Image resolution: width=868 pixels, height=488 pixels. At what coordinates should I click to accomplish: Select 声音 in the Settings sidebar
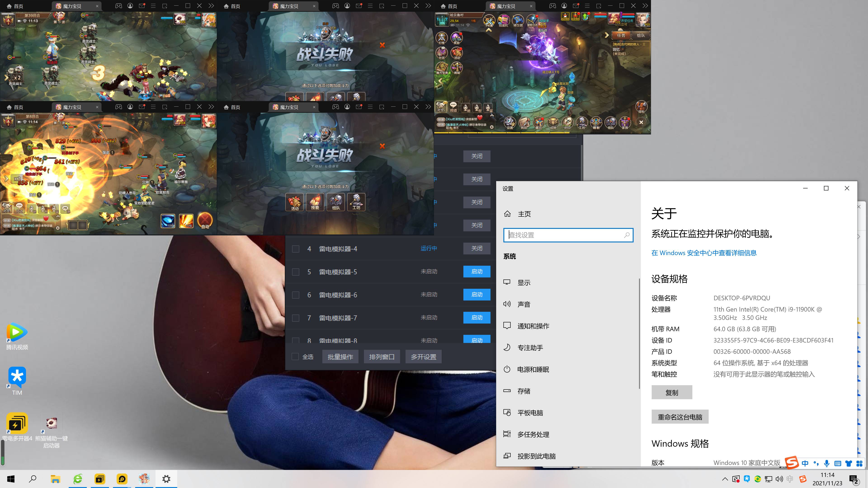point(524,304)
